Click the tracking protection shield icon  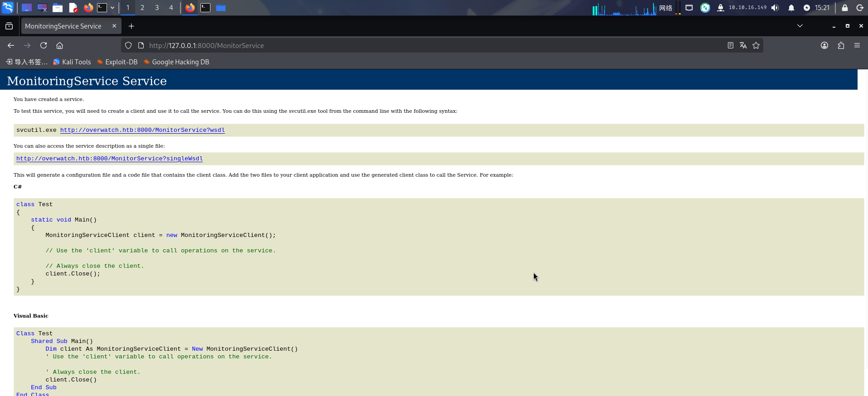click(x=128, y=45)
